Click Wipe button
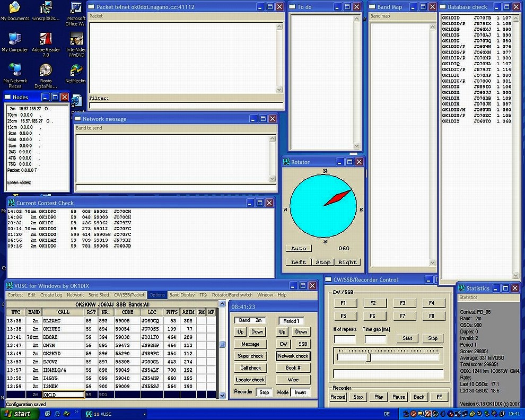This screenshot has height=420, width=525. click(x=293, y=380)
